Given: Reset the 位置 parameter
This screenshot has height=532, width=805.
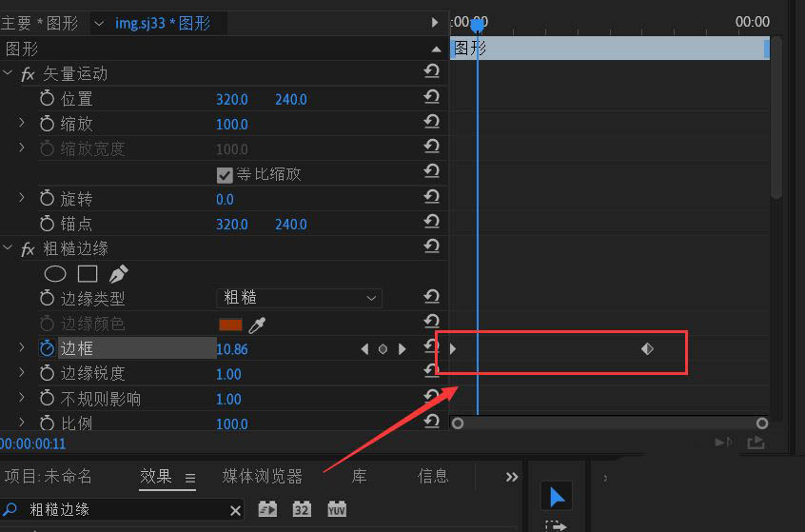Looking at the screenshot, I should (432, 96).
